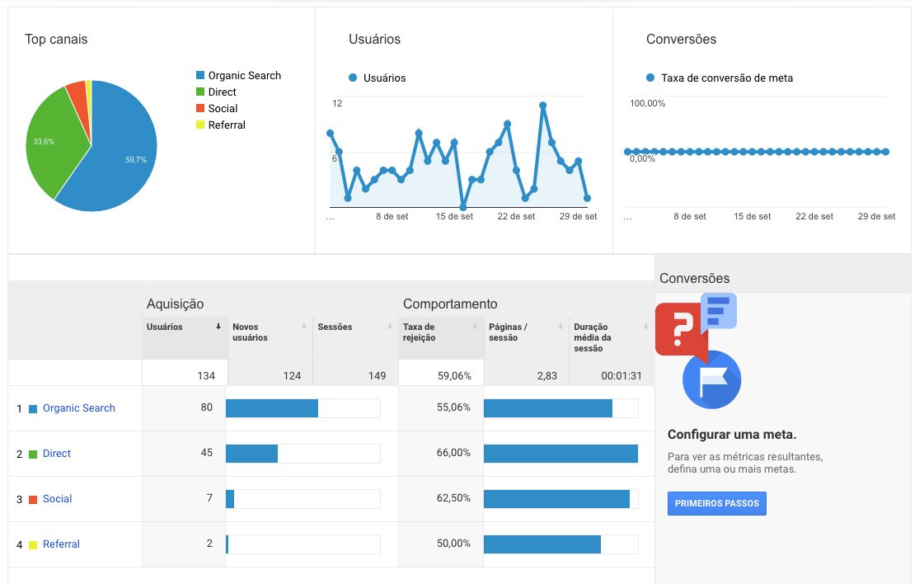Click Social bounce rate 62,50%
The height and width of the screenshot is (584, 924).
tap(453, 498)
